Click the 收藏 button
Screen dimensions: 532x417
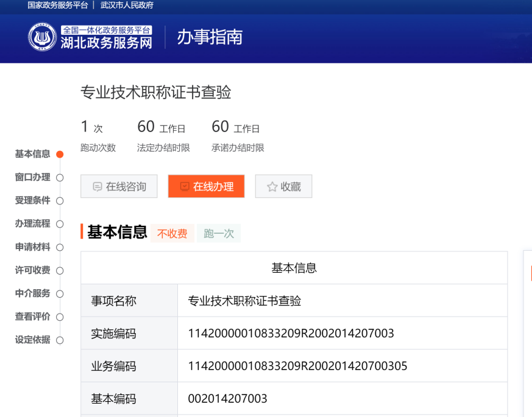pyautogui.click(x=283, y=187)
